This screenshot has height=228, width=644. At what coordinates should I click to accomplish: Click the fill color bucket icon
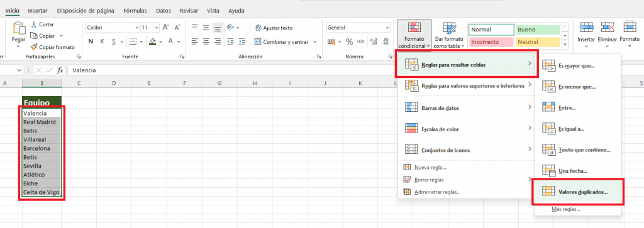[153, 41]
